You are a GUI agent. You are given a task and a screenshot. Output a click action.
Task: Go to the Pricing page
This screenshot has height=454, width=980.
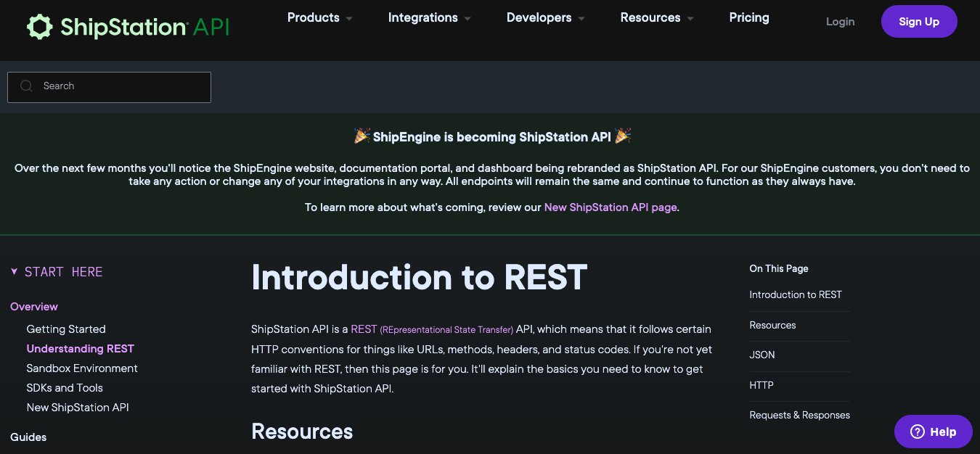(748, 18)
